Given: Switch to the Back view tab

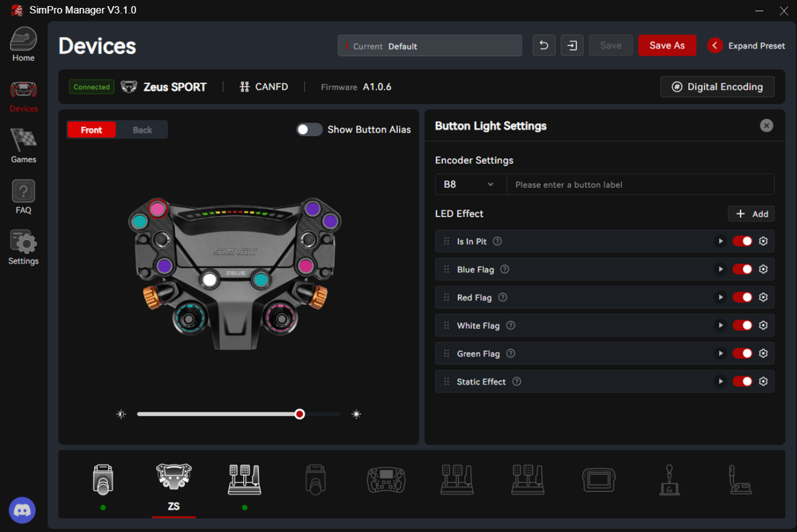Looking at the screenshot, I should (x=142, y=130).
